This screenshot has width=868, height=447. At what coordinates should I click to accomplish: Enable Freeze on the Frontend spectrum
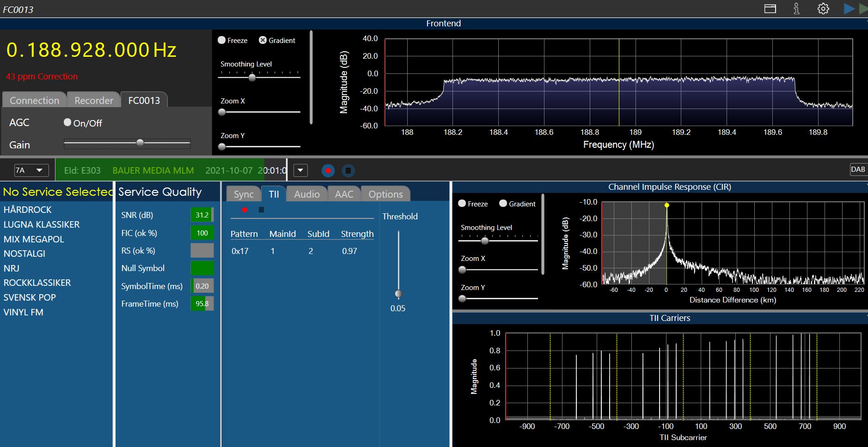(222, 40)
